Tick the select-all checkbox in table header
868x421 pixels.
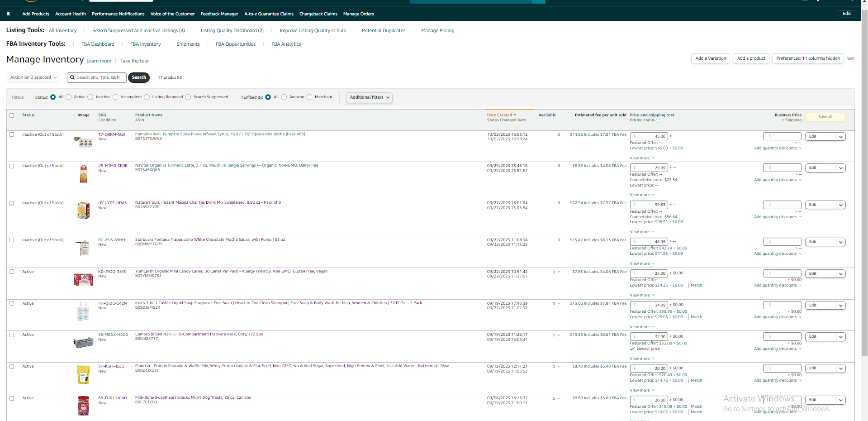point(12,115)
